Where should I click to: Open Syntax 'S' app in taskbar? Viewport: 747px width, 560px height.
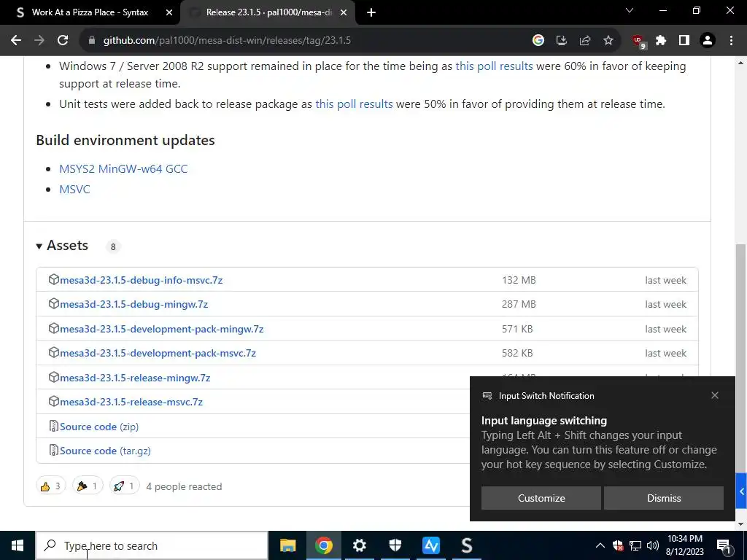tap(466, 545)
